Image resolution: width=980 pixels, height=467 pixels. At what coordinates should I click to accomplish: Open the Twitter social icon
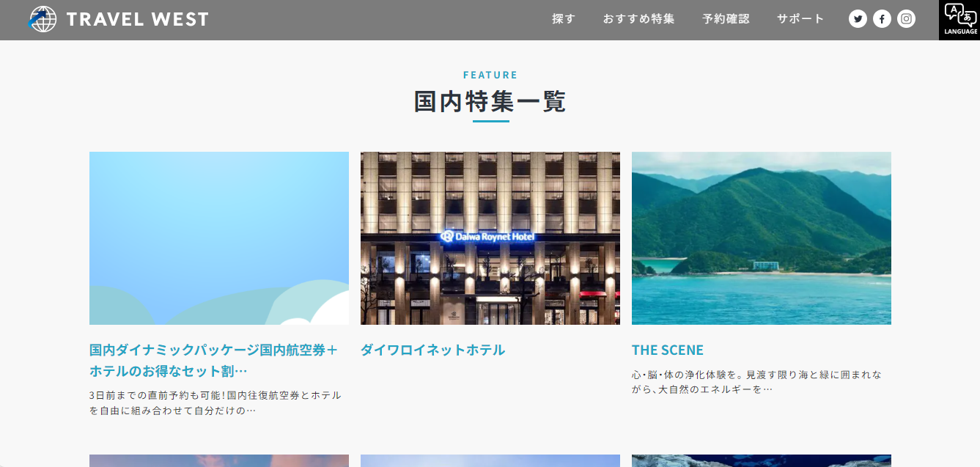pos(858,19)
